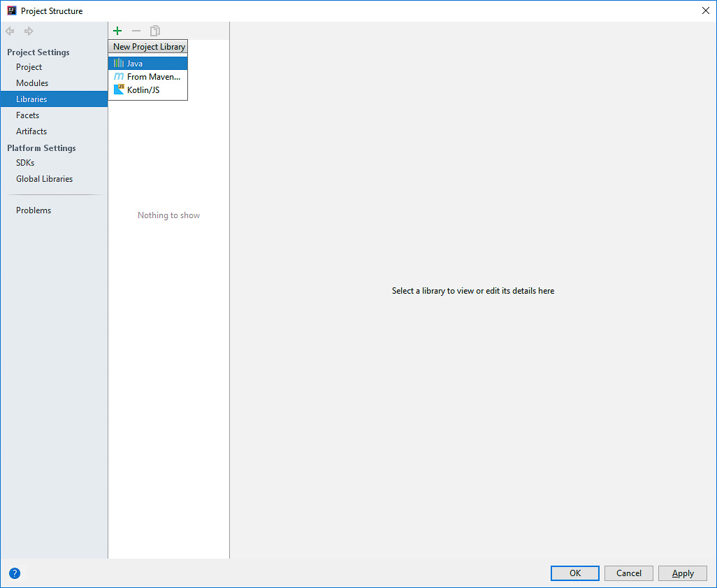View the Problems list
The width and height of the screenshot is (717, 588).
[34, 210]
